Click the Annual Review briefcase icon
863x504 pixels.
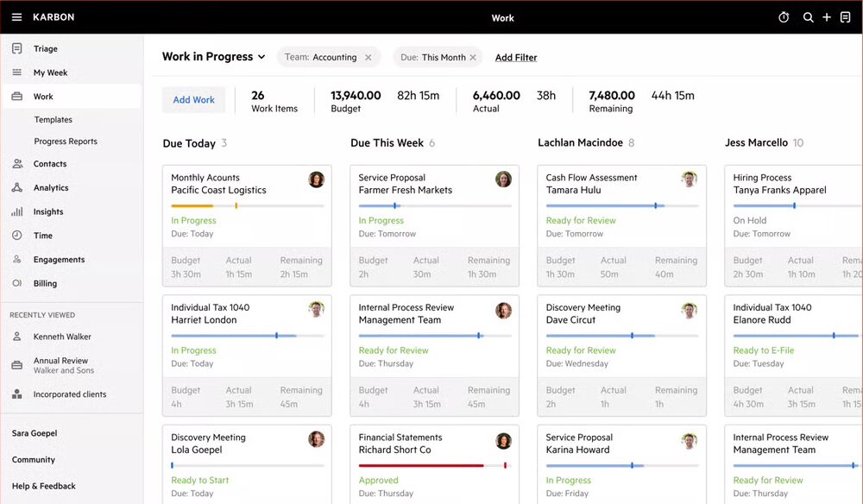coord(17,365)
